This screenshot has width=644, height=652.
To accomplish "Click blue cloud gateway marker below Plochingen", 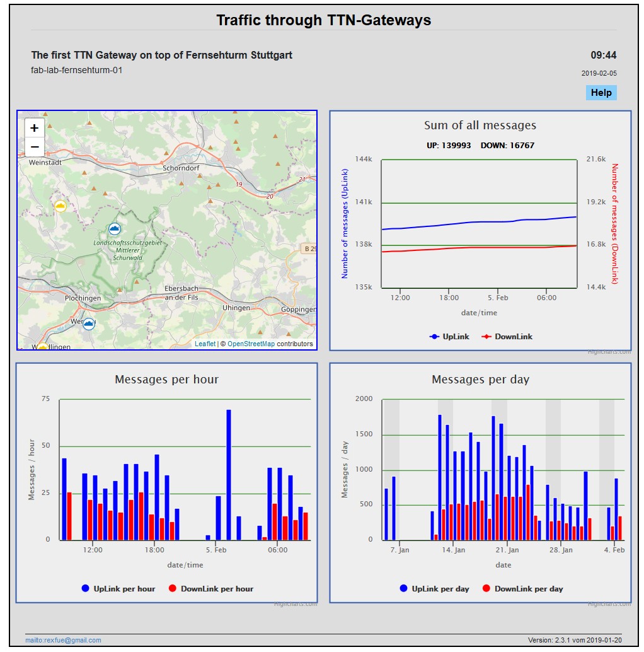I will coord(89,323).
